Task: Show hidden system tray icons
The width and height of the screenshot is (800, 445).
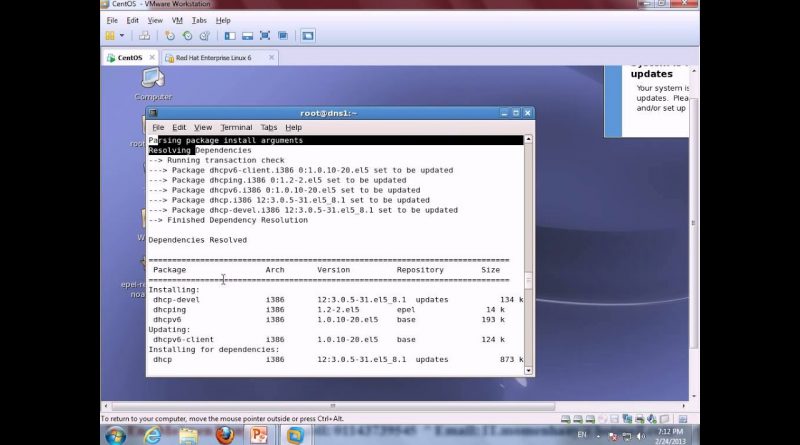Action: click(x=598, y=436)
